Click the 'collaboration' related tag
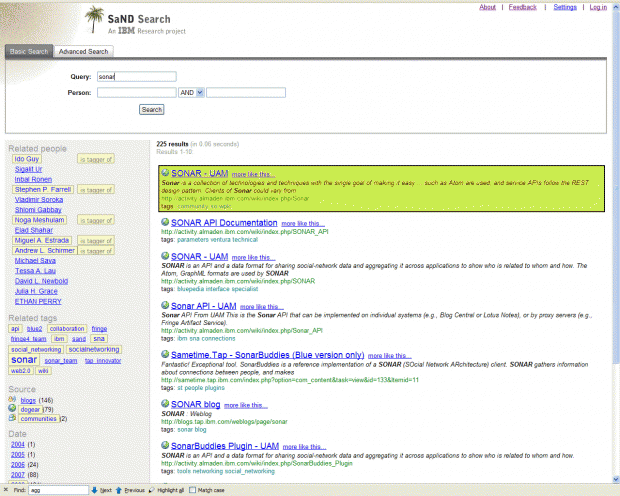 tap(67, 329)
